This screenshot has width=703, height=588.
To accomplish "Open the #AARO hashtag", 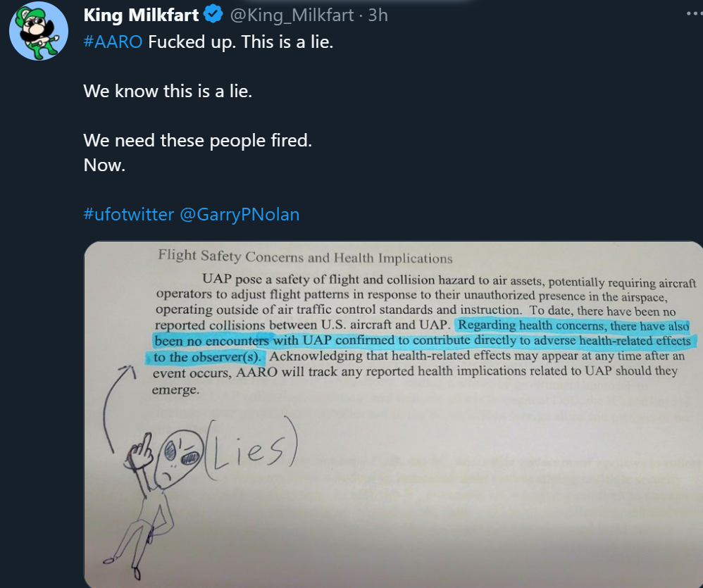I will (x=113, y=42).
